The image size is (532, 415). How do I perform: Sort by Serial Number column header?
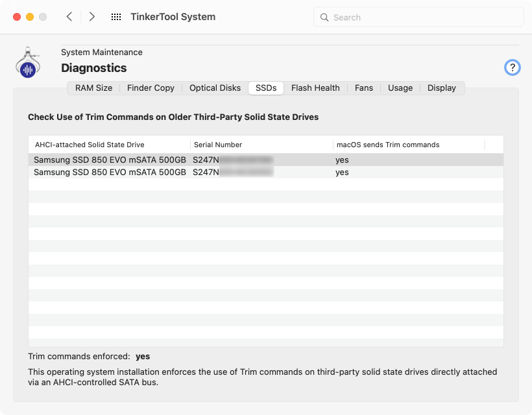pyautogui.click(x=261, y=145)
